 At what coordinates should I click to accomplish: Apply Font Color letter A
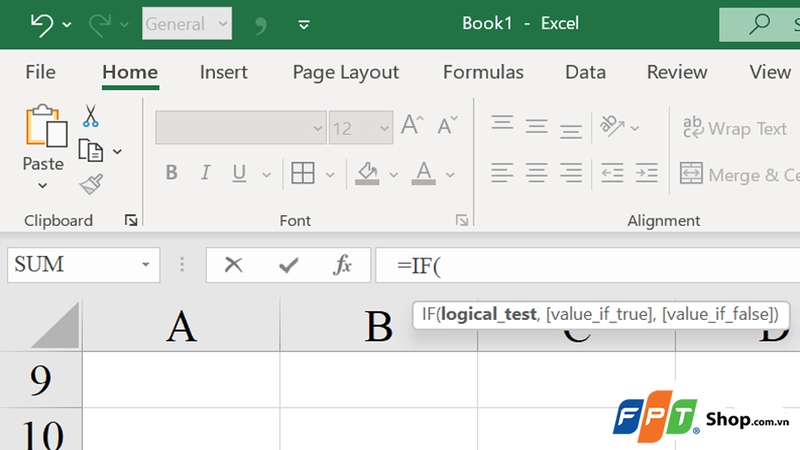(423, 173)
